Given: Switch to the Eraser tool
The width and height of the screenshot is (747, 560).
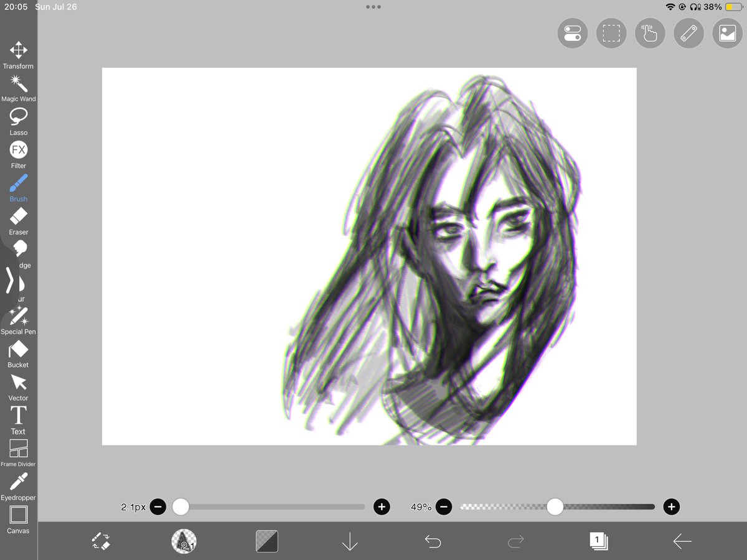Looking at the screenshot, I should click(18, 222).
